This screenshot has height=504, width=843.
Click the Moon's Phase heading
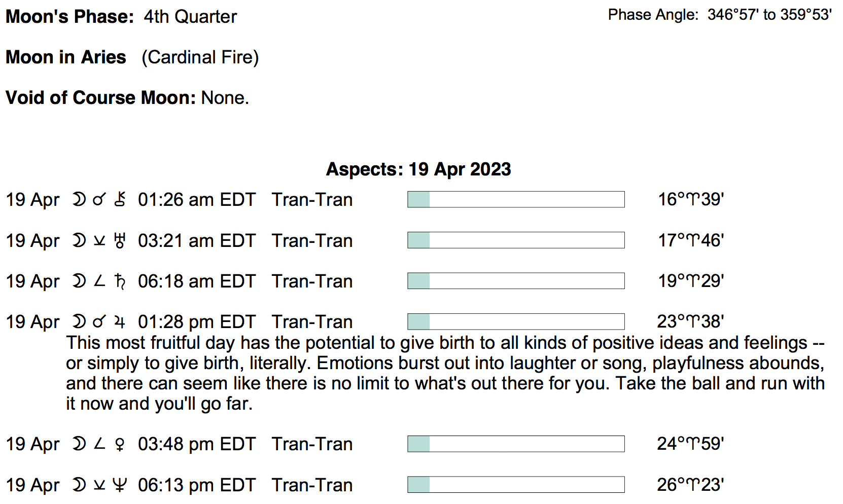coord(69,17)
